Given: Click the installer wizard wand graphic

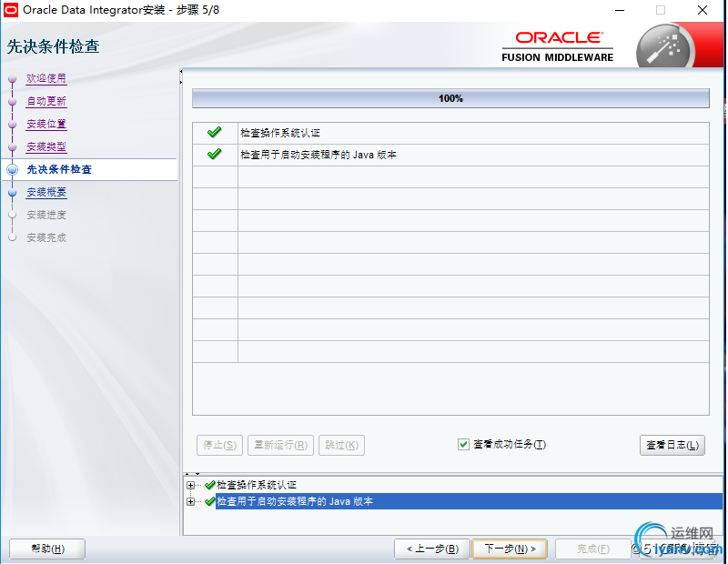Looking at the screenshot, I should click(665, 47).
